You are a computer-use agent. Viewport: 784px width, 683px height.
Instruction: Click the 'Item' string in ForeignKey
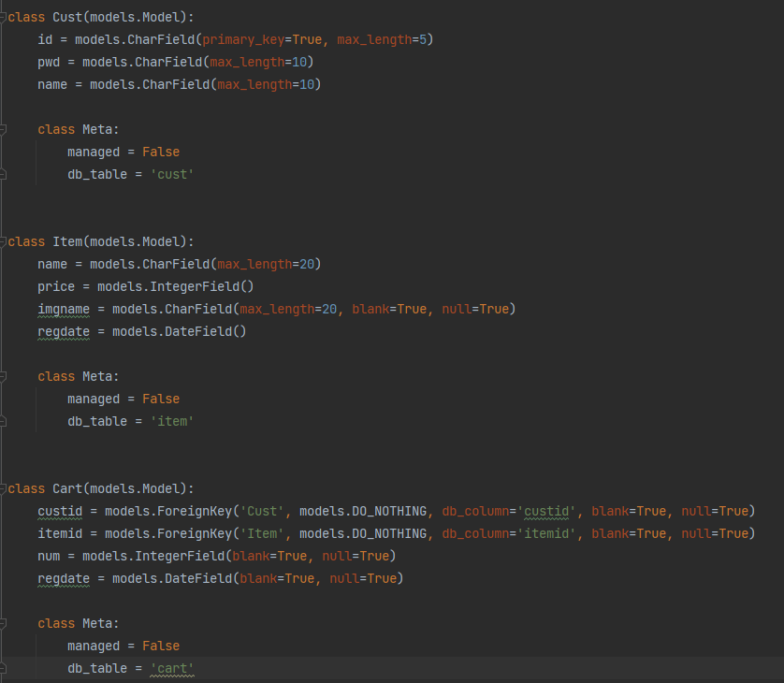[x=262, y=534]
